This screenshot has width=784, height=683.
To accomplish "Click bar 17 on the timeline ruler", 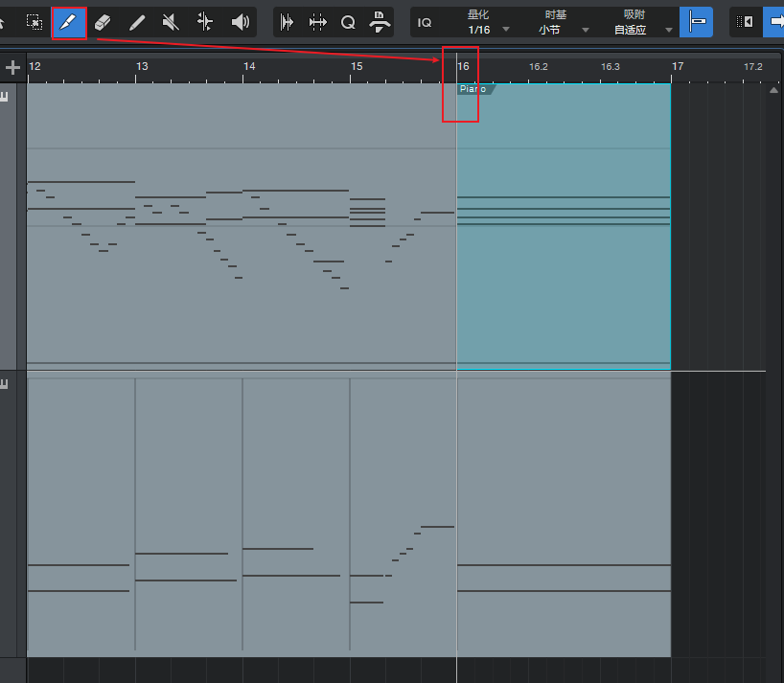I will pos(678,66).
